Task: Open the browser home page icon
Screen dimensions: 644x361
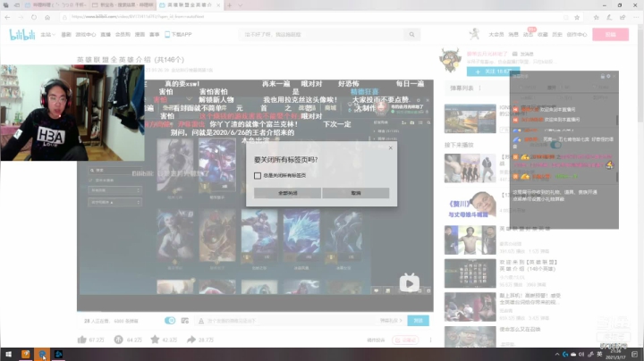Action: [x=47, y=17]
